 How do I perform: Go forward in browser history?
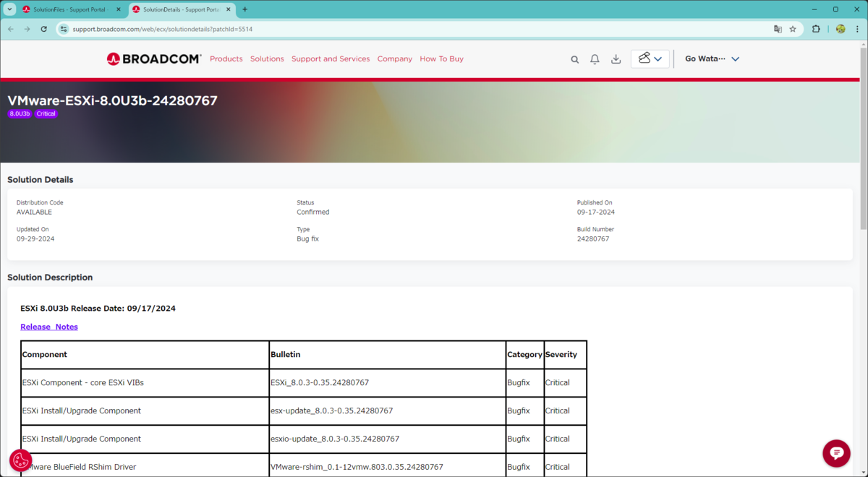click(27, 29)
